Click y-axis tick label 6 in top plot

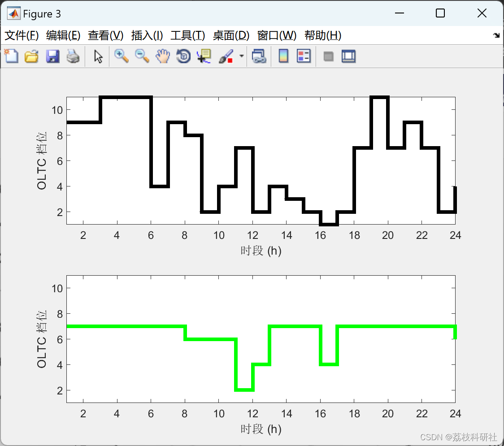tap(60, 161)
